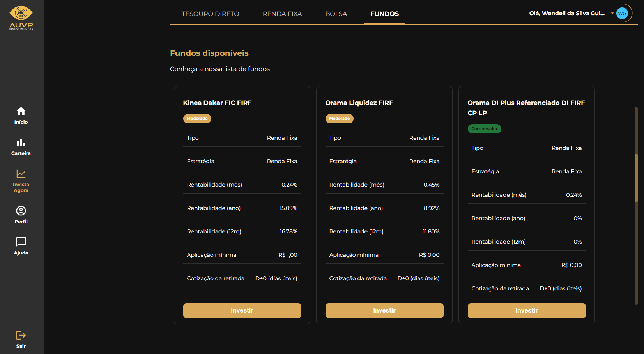Click the Conservador badge
The height and width of the screenshot is (354, 644).
click(485, 129)
